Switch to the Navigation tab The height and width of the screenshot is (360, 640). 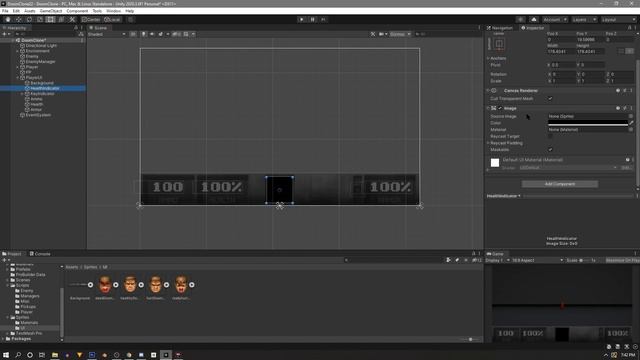click(500, 28)
